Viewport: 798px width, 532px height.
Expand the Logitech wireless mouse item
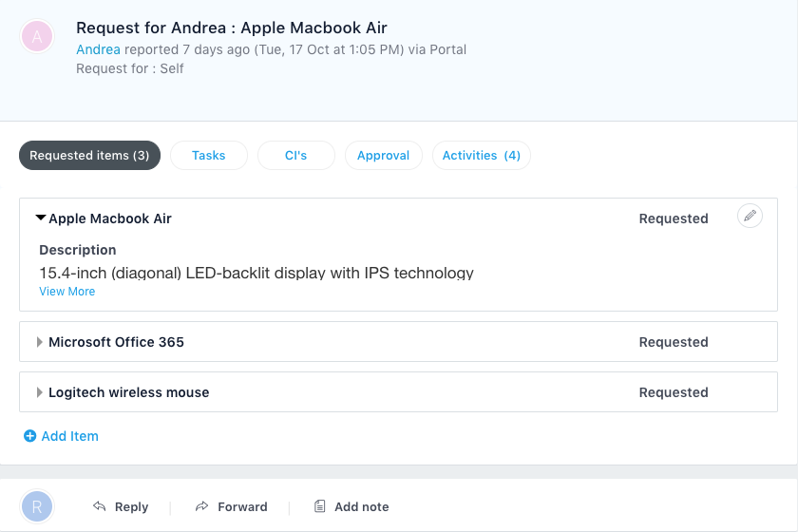(39, 392)
